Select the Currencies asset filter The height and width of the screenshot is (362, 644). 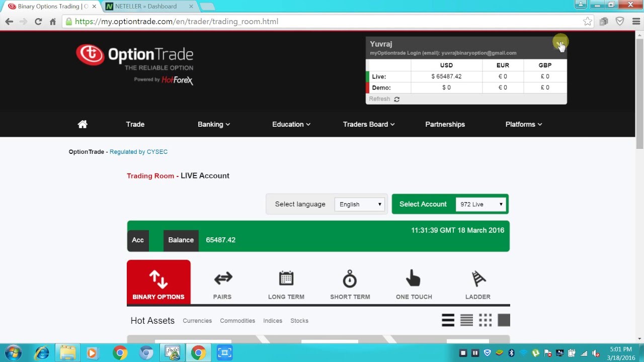[x=197, y=321]
